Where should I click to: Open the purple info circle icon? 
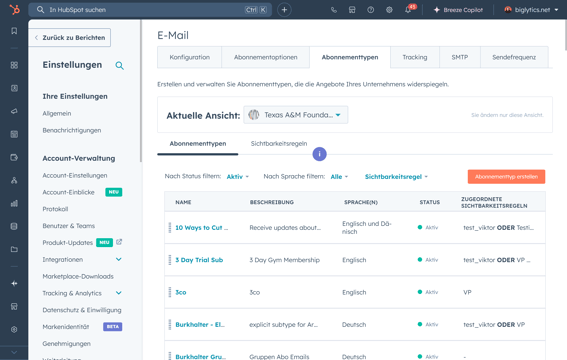coord(319,154)
